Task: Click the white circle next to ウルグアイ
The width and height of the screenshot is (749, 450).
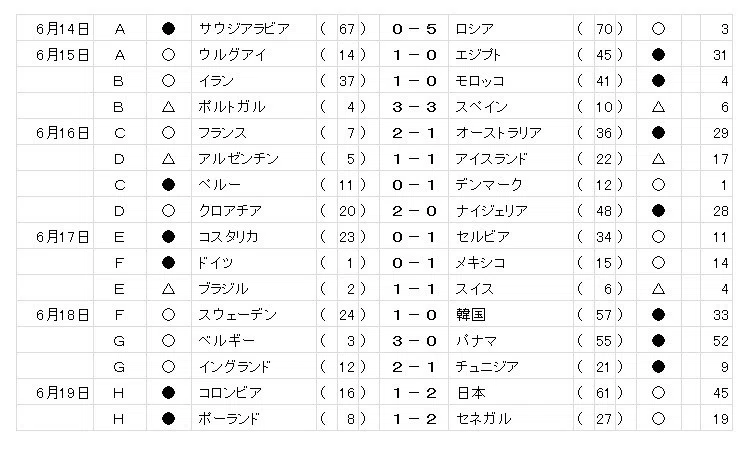Action: point(168,54)
